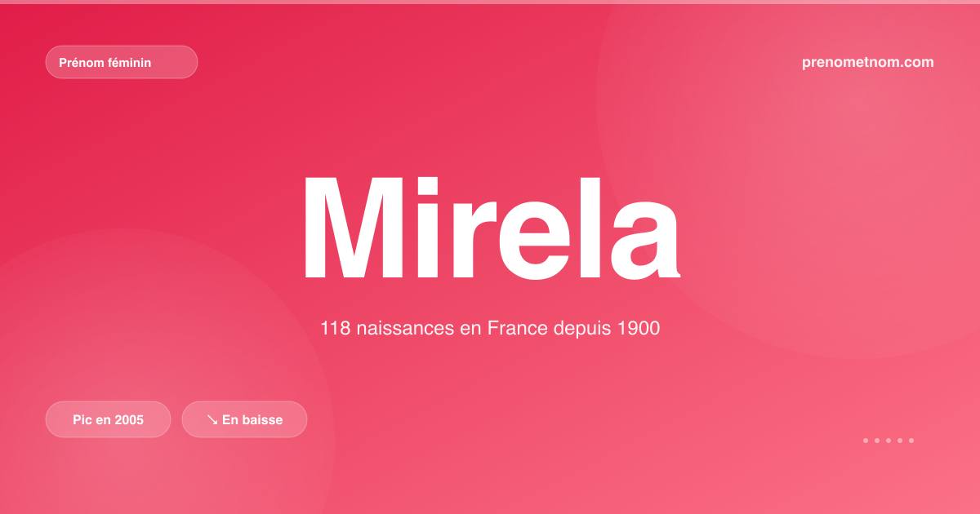
Task: Open the prenometnom.com site label
Action: pyautogui.click(x=868, y=62)
